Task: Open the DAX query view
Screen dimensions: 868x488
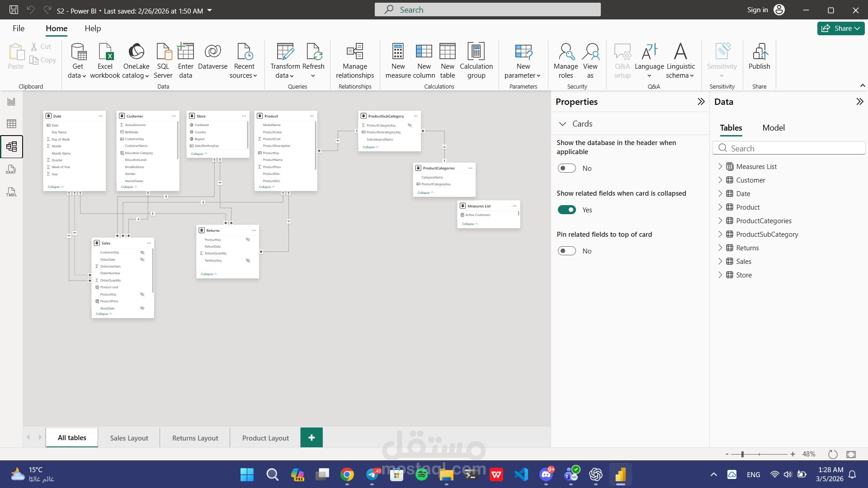Action: click(11, 169)
